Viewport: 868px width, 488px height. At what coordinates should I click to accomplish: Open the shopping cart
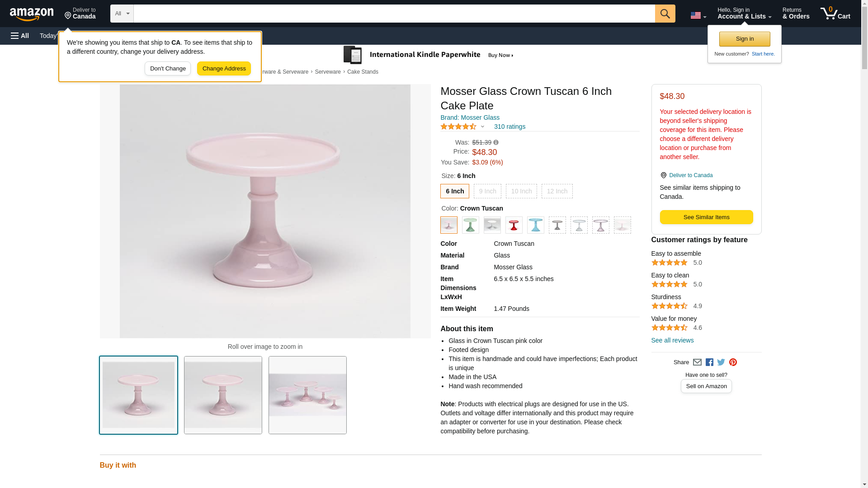pos(835,14)
